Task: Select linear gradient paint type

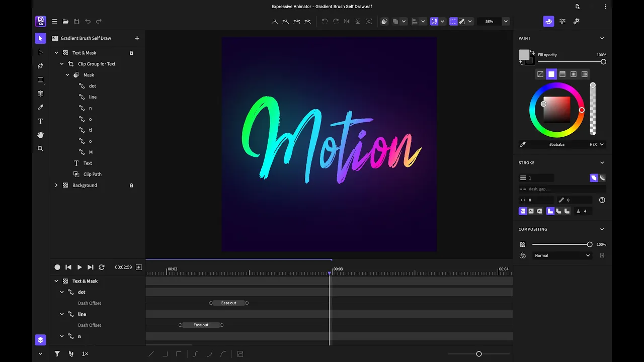Action: [562, 74]
